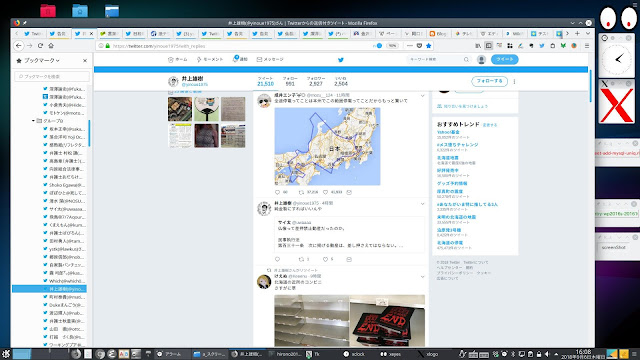Expand map tweet options chevron
The height and width of the screenshot is (360, 640).
point(422,96)
